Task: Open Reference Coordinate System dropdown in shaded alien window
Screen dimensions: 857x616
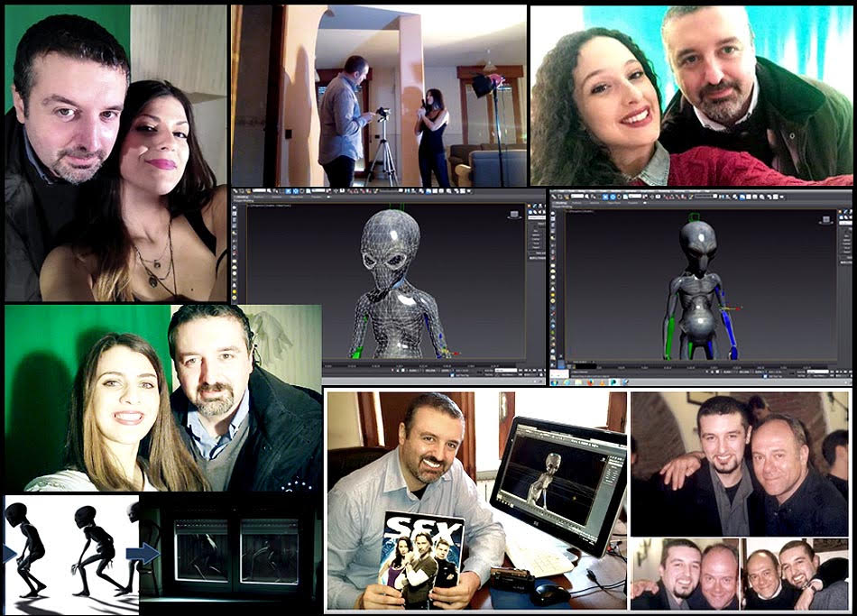Action: tap(634, 197)
